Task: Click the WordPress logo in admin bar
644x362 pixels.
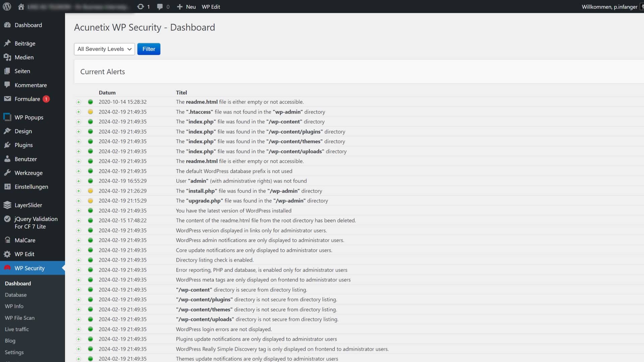Action: click(x=7, y=7)
